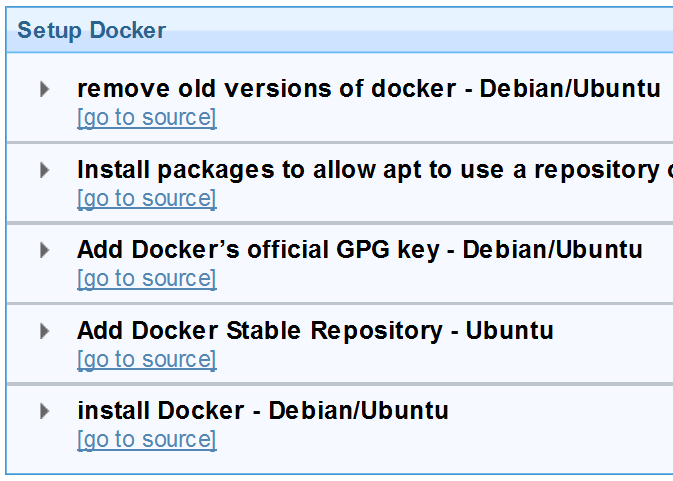Viewport: 673px width, 481px height.
Task: Expand the 'remove old versions of docker' task
Action: tap(44, 89)
